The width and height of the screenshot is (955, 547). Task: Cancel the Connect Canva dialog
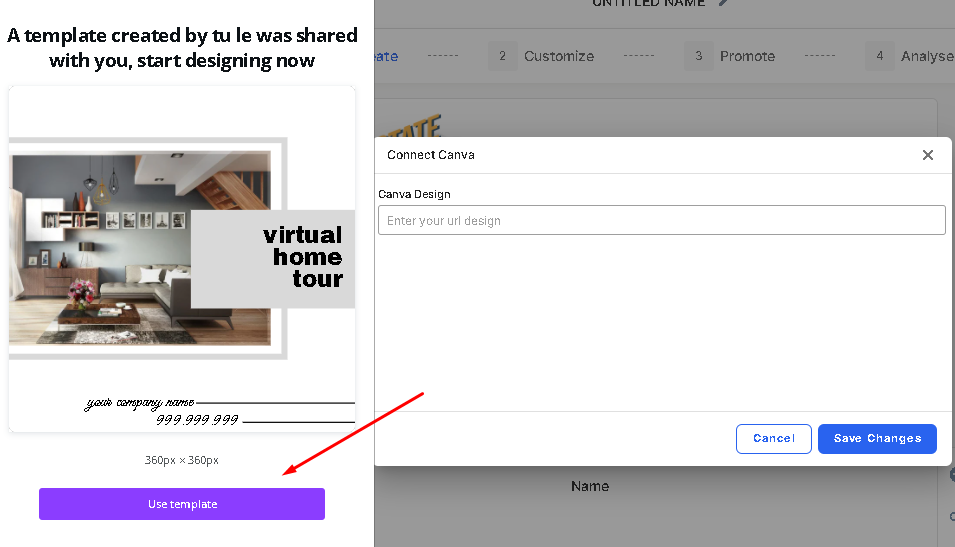tap(774, 439)
